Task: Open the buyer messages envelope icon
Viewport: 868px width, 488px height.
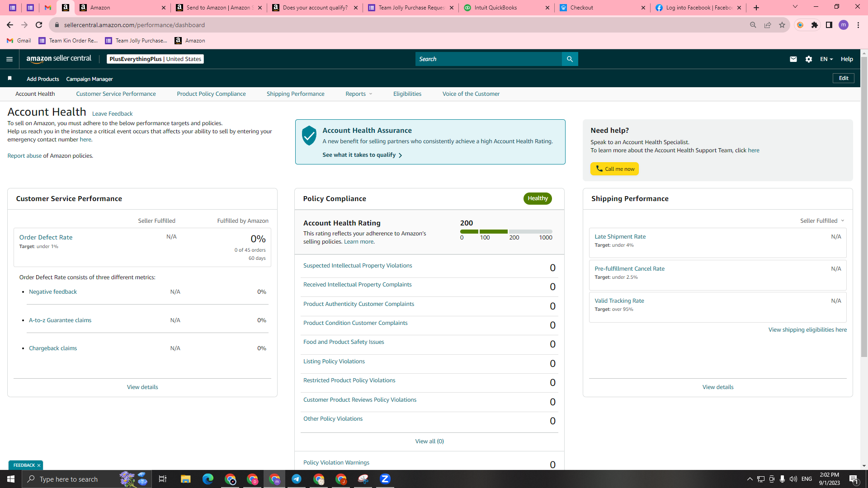Action: [793, 59]
